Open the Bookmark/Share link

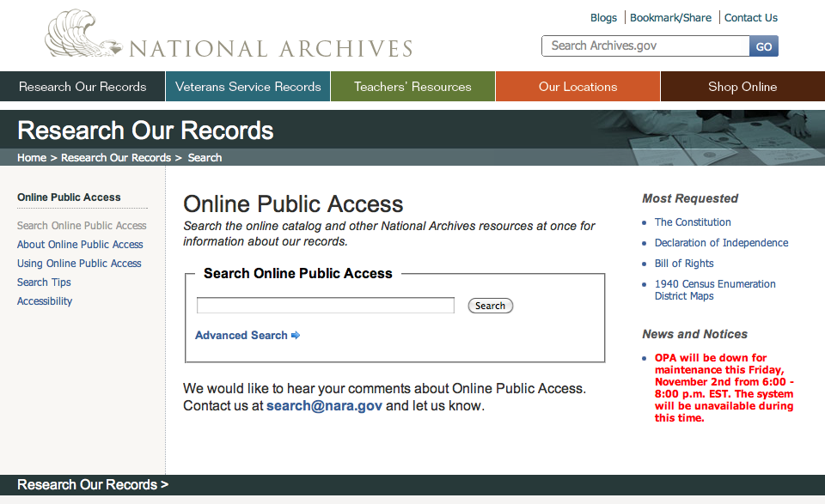670,17
